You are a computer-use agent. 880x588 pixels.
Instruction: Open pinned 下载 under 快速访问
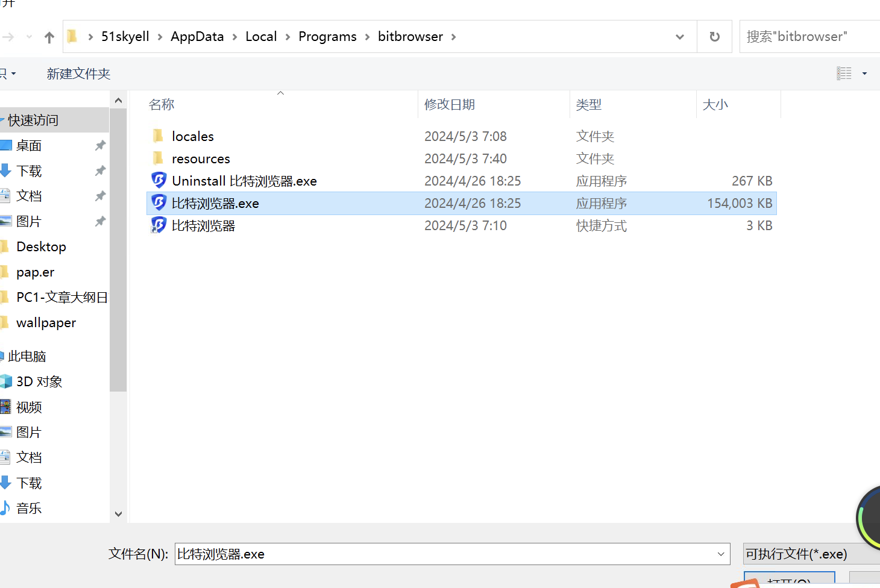29,171
